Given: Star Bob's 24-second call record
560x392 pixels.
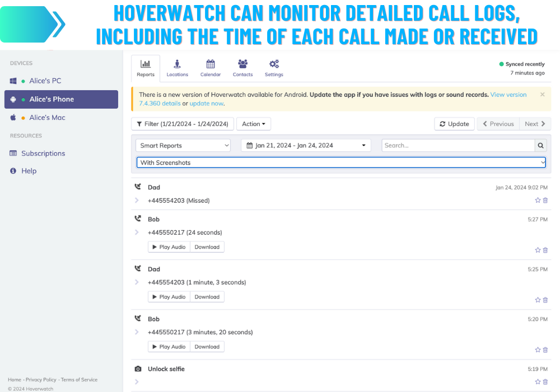Looking at the screenshot, I should tap(537, 250).
